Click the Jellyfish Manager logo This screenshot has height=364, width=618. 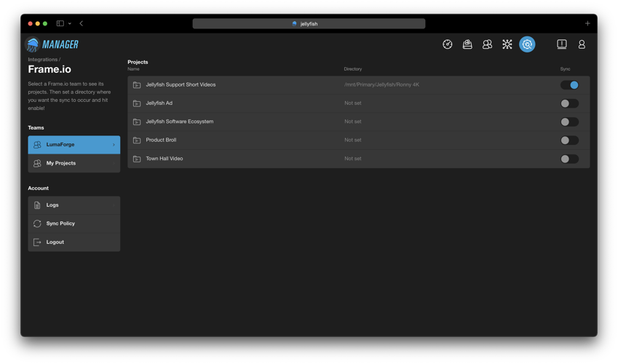click(x=52, y=44)
